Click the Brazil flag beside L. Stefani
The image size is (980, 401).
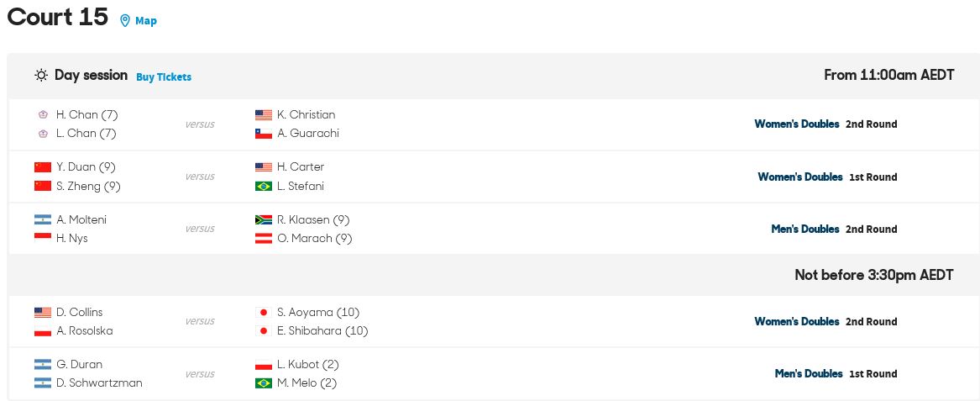coord(264,186)
